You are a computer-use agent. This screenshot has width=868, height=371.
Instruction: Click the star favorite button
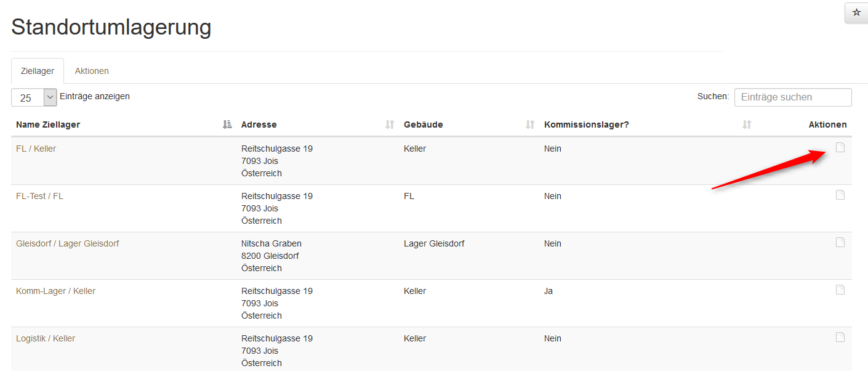pyautogui.click(x=856, y=12)
